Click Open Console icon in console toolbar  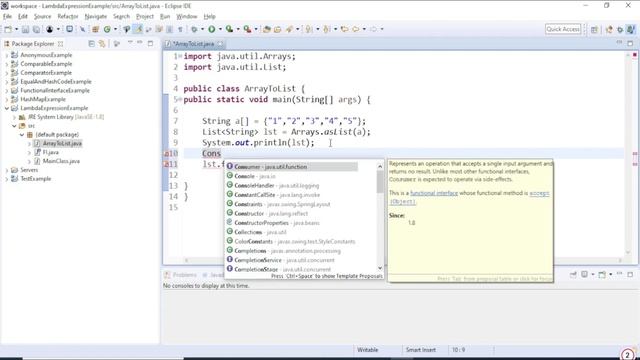click(602, 275)
